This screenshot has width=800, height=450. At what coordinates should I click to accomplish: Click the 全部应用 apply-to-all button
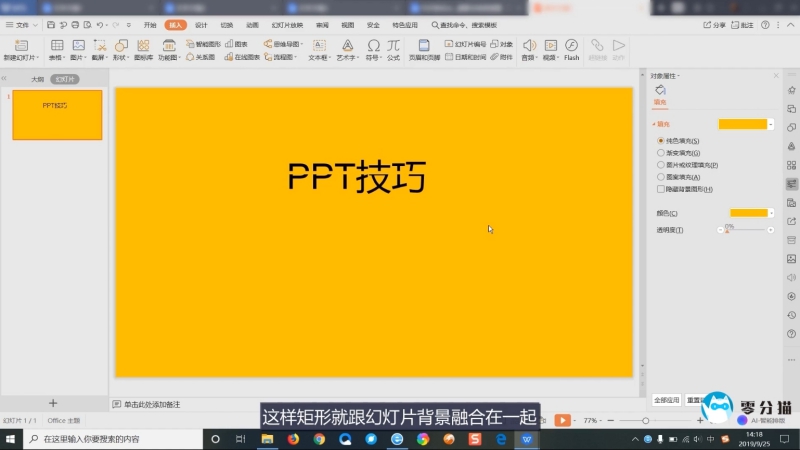[667, 399]
